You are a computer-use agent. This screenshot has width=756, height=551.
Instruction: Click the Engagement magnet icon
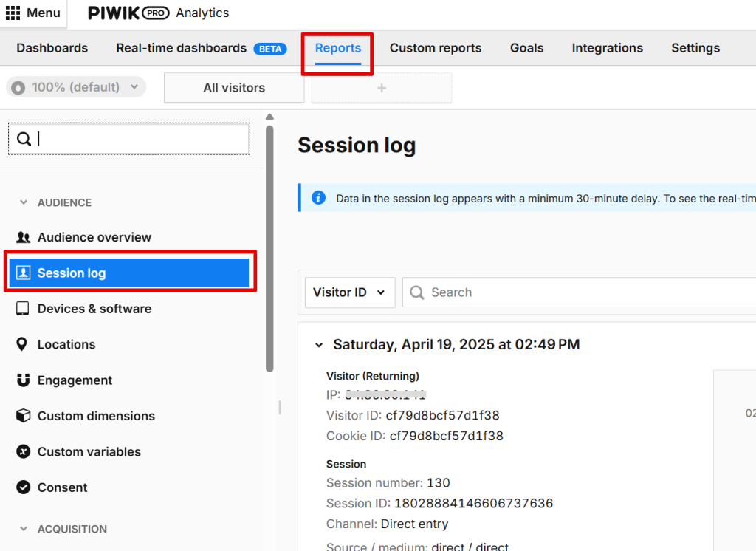pyautogui.click(x=24, y=380)
